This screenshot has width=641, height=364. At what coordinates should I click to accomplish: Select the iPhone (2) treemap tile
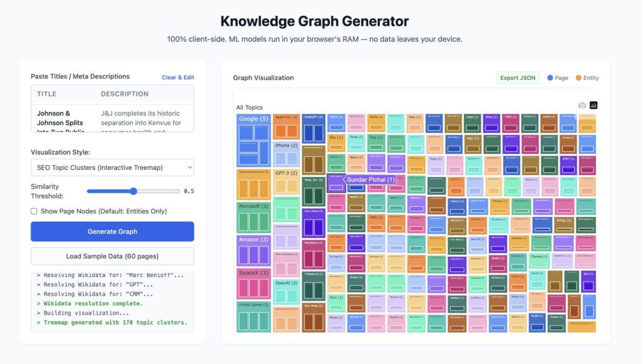pyautogui.click(x=286, y=146)
